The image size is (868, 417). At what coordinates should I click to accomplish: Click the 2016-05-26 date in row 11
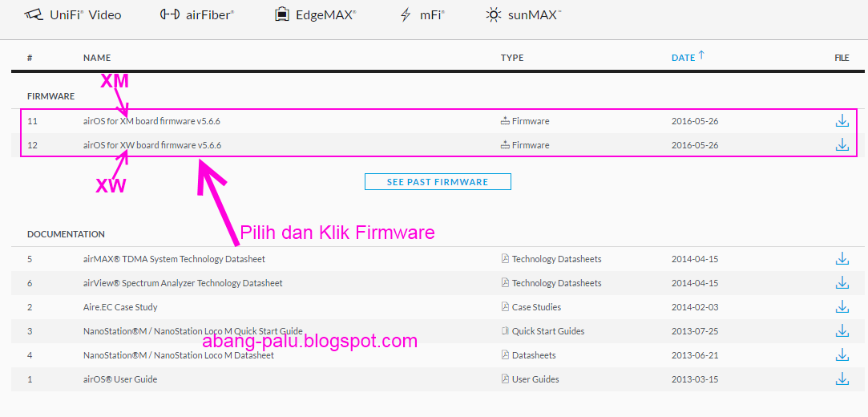pyautogui.click(x=695, y=121)
